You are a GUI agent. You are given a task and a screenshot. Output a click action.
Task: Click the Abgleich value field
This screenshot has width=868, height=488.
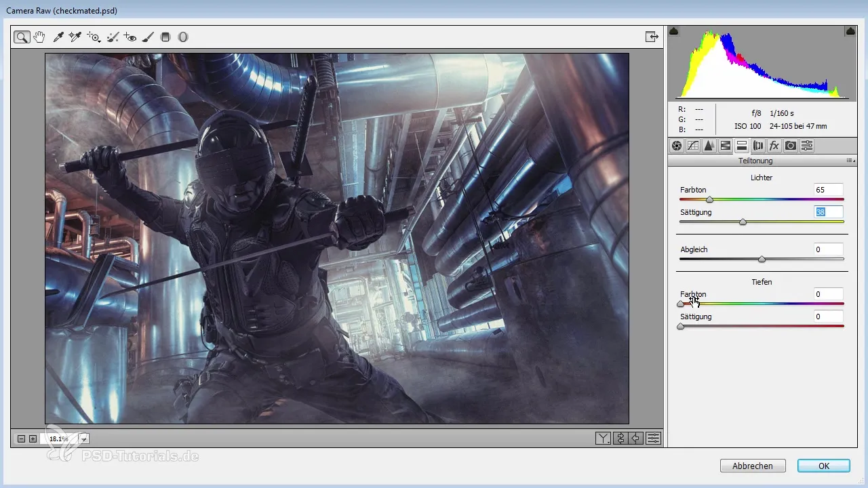tap(829, 249)
